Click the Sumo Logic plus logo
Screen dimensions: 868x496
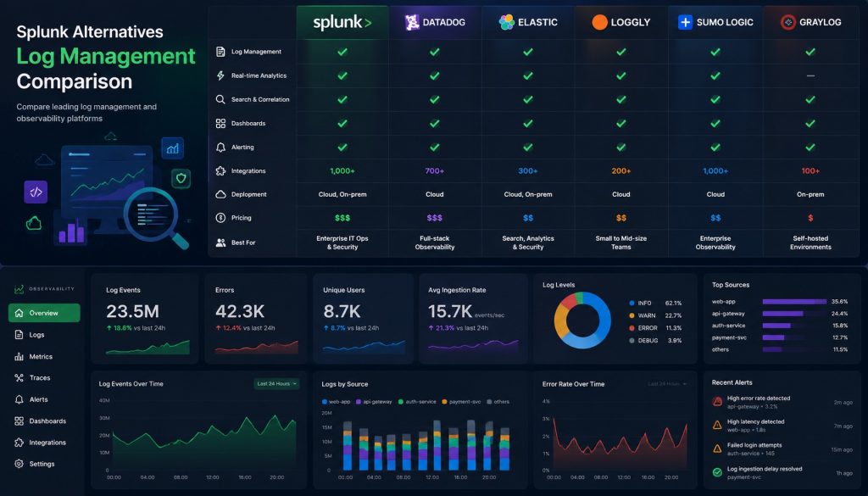685,22
